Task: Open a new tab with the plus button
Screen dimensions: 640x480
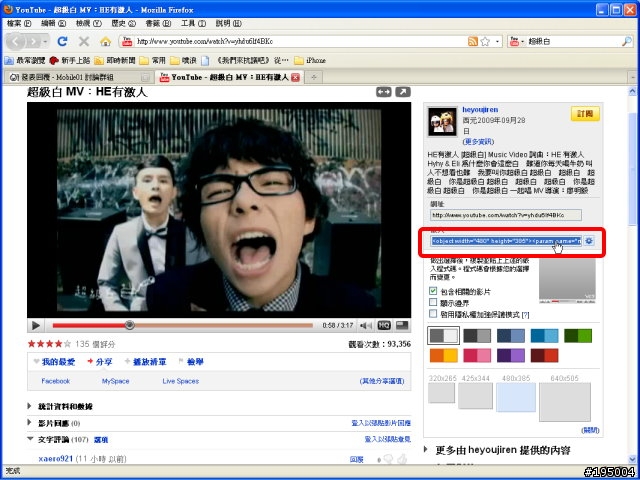Action: [x=313, y=77]
